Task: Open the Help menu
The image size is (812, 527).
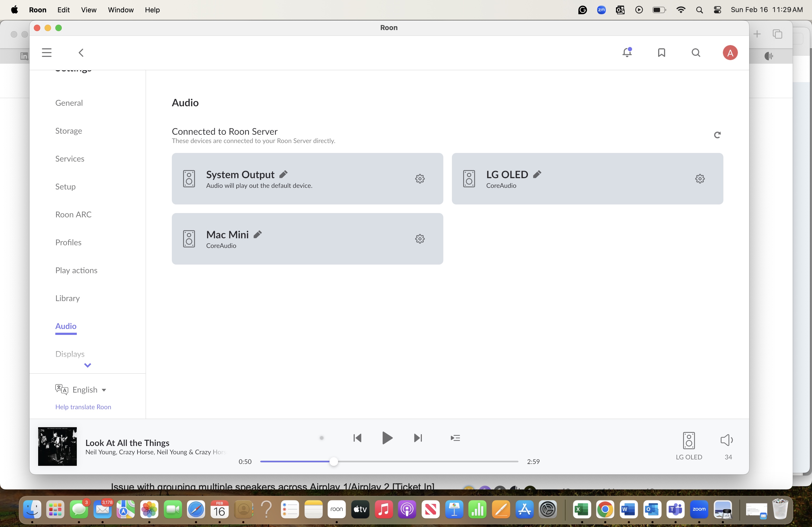Action: click(152, 10)
